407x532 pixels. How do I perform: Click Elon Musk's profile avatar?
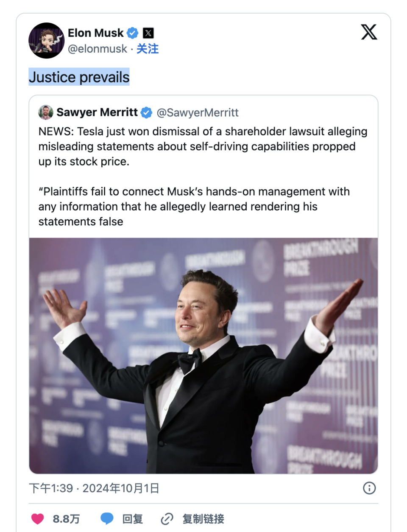coord(46,41)
